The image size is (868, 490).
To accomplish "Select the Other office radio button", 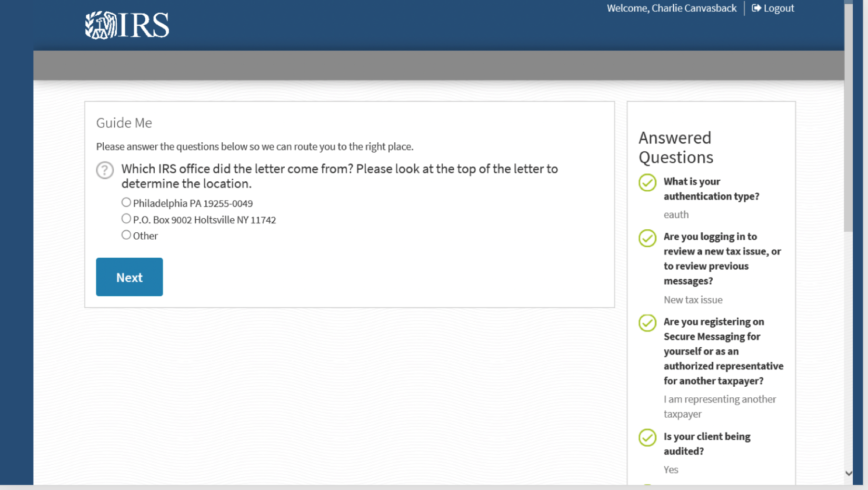I will point(126,235).
